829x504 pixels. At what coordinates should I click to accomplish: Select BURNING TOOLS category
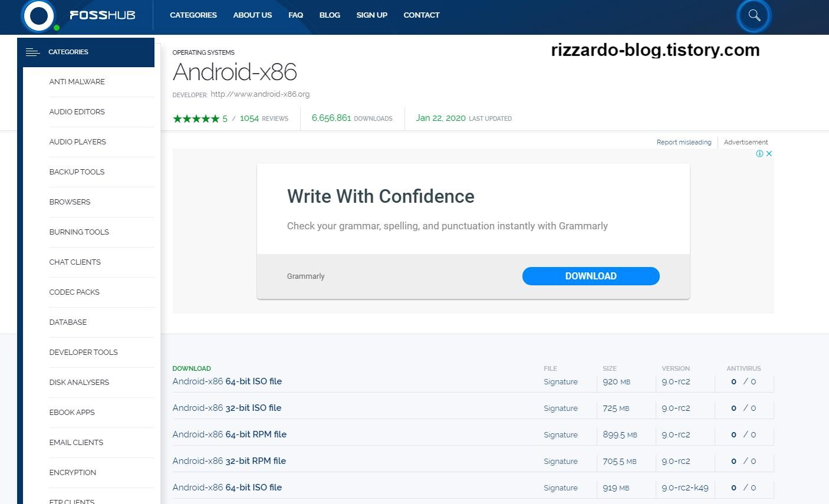point(79,232)
